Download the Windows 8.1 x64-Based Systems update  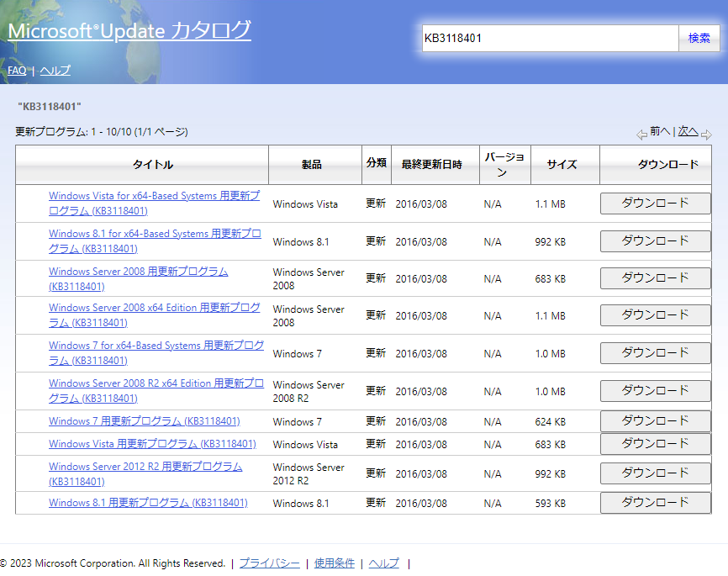(655, 241)
